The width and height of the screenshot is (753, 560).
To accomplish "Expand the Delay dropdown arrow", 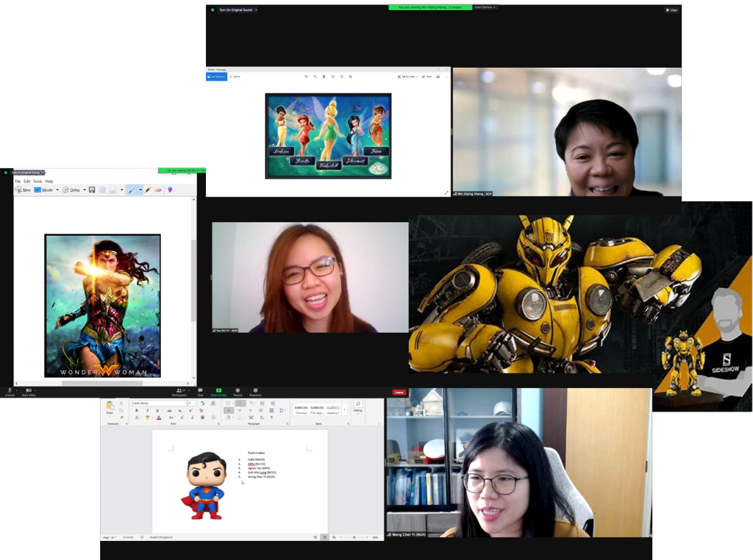I will [85, 190].
